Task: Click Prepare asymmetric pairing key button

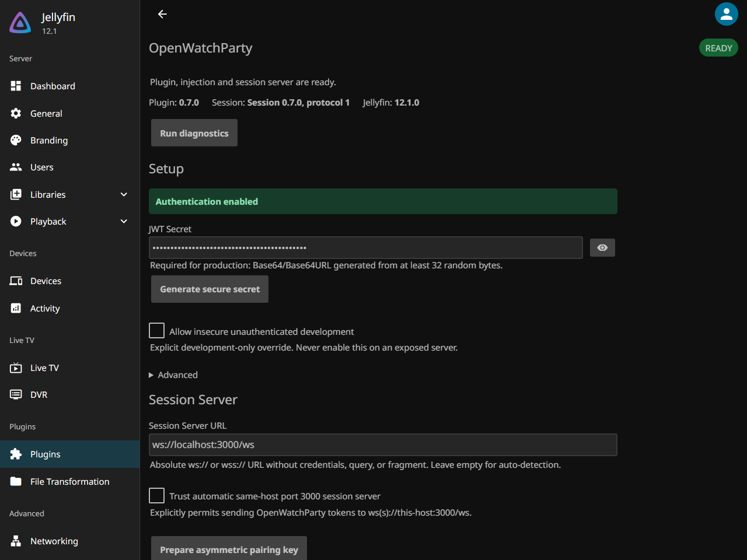Action: (229, 549)
